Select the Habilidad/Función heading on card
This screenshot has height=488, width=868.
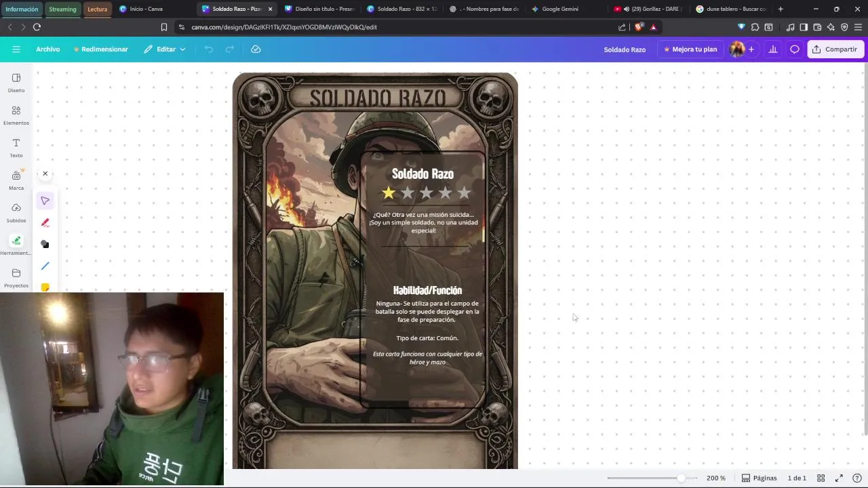(x=427, y=290)
